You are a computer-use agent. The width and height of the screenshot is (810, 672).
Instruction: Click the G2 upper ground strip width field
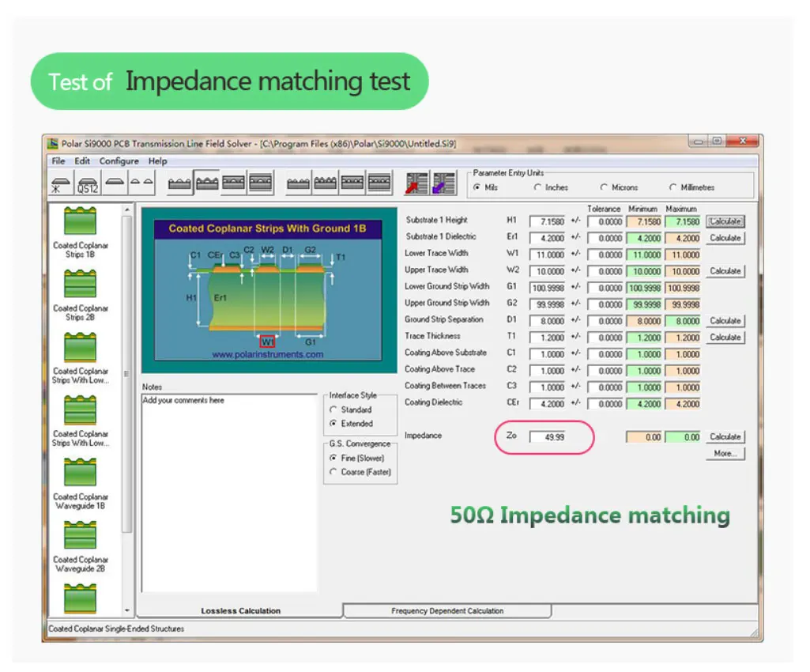click(547, 304)
